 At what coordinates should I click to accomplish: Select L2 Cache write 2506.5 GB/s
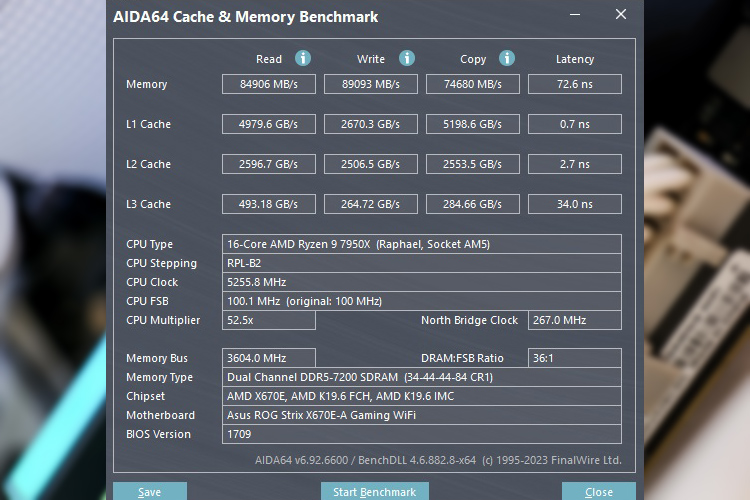(371, 164)
